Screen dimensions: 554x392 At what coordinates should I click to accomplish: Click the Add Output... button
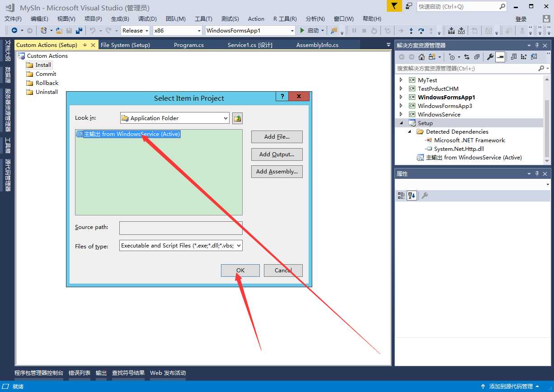(277, 154)
